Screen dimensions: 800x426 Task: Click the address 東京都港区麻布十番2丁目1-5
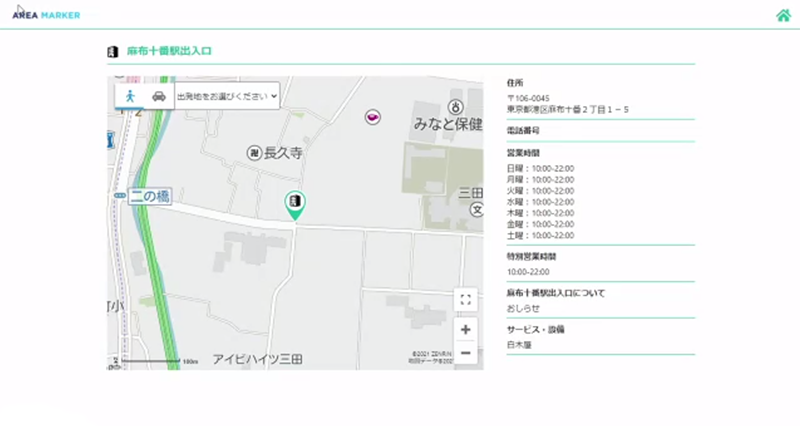(567, 108)
